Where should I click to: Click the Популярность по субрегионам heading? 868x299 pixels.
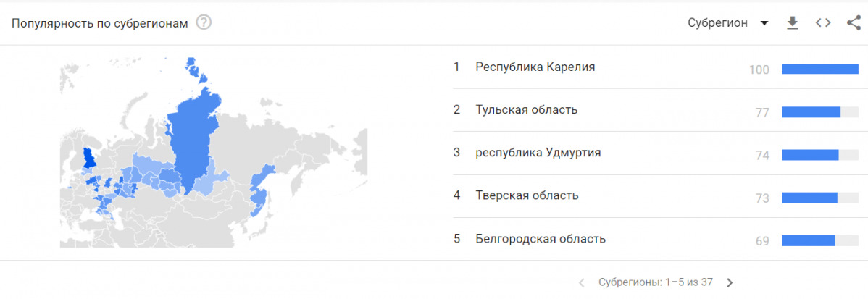pyautogui.click(x=100, y=23)
